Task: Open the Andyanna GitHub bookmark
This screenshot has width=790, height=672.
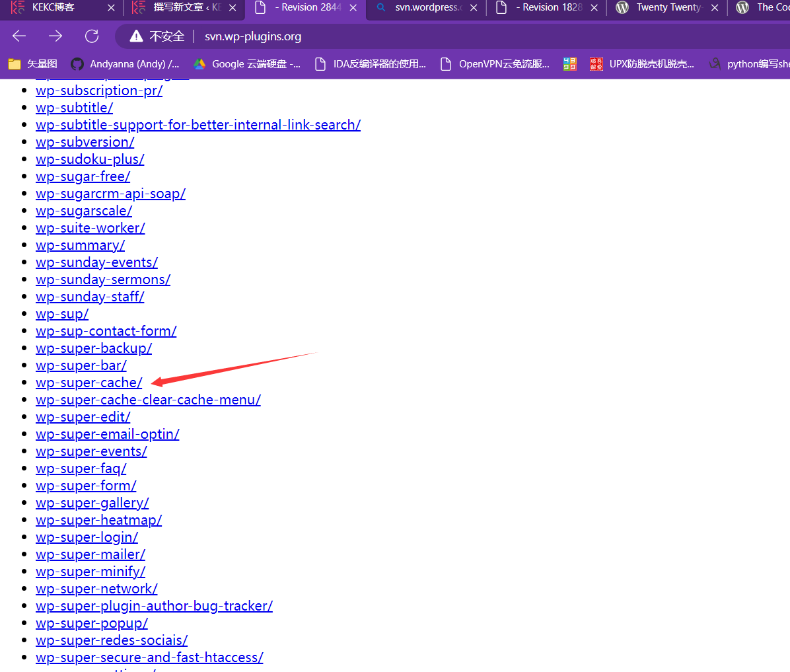Action: (126, 64)
